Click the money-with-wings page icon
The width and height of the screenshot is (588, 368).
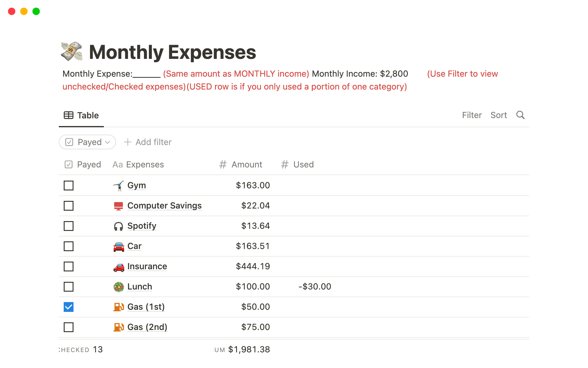pyautogui.click(x=72, y=52)
